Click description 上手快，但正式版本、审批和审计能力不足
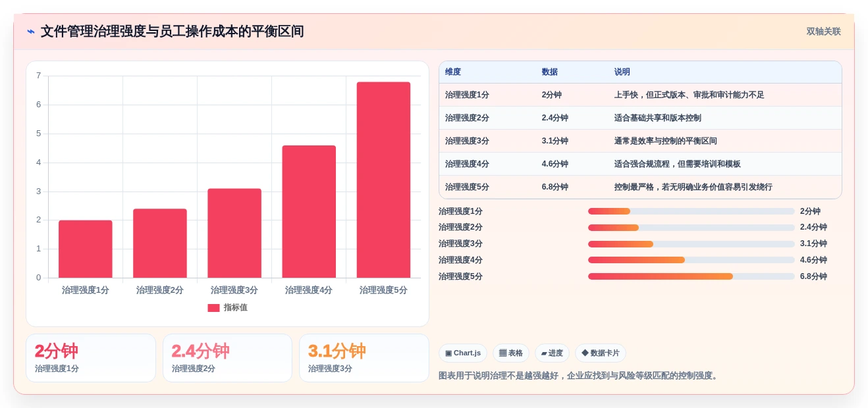The image size is (868, 408). pyautogui.click(x=690, y=95)
